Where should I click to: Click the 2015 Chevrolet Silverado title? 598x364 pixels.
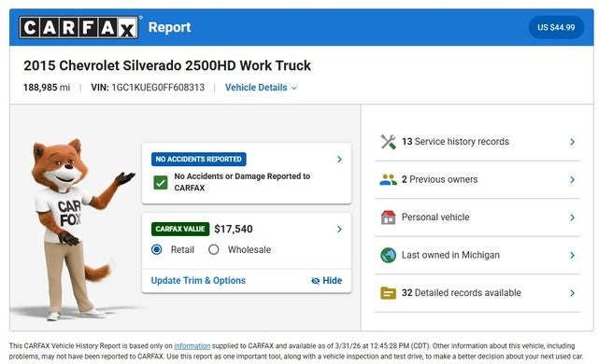167,65
